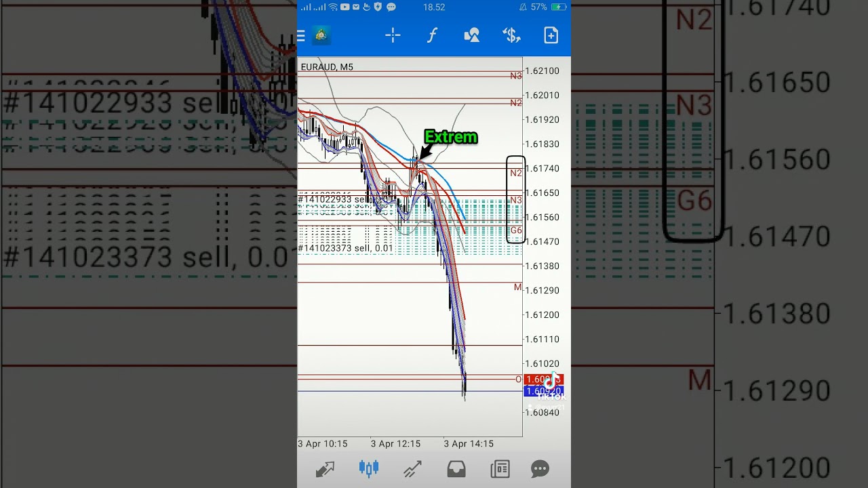
Task: Select the N2 label beside 1.62010
Action: point(516,103)
